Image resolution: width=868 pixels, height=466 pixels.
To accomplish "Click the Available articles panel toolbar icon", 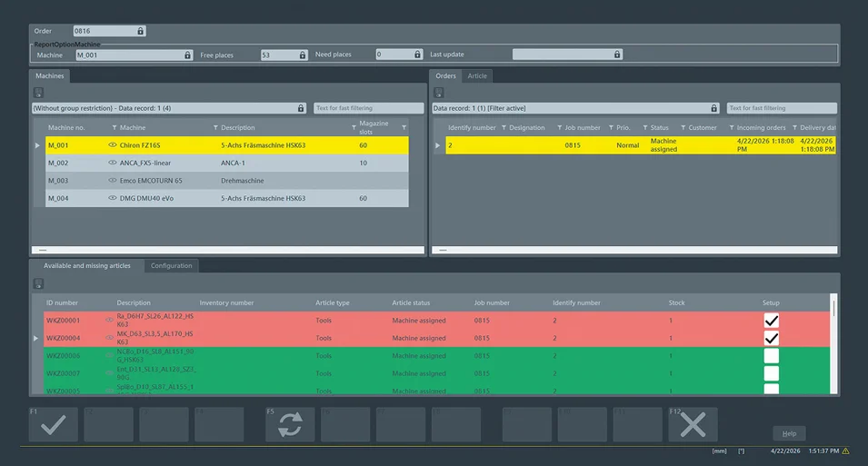I will [x=38, y=283].
